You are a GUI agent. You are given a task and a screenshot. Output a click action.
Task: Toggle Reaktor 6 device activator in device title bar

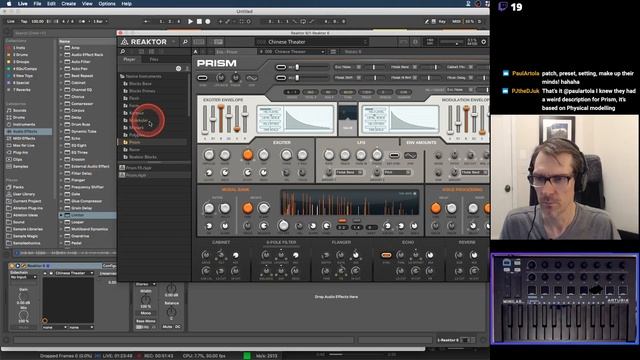tap(11, 266)
